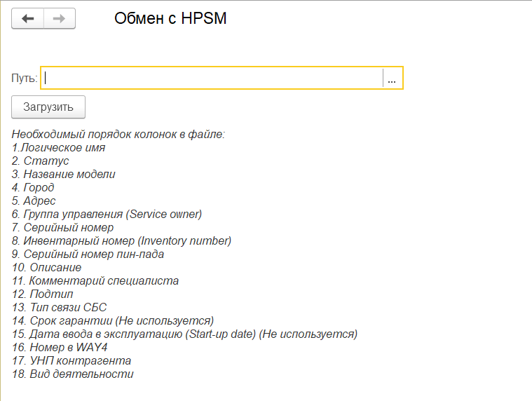Click the УНП контрагента line

(71, 360)
